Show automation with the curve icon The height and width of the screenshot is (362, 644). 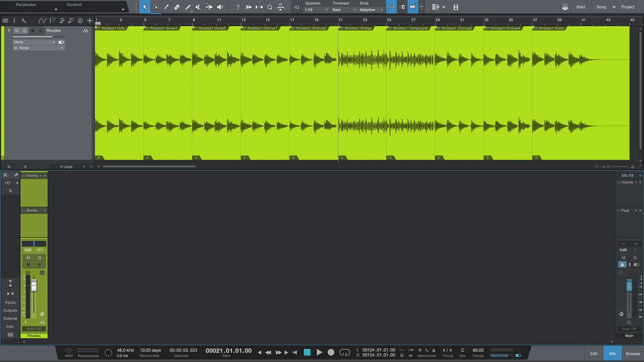(42, 21)
